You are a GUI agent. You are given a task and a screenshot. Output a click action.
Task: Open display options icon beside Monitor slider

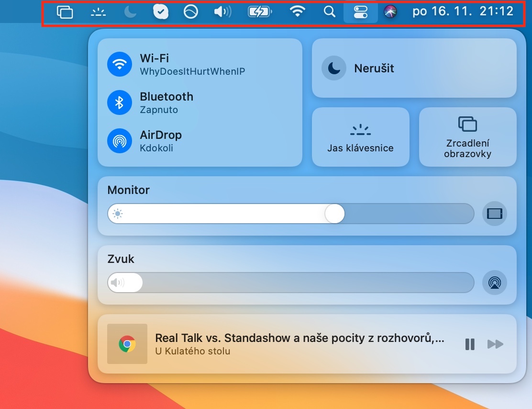[x=495, y=214]
